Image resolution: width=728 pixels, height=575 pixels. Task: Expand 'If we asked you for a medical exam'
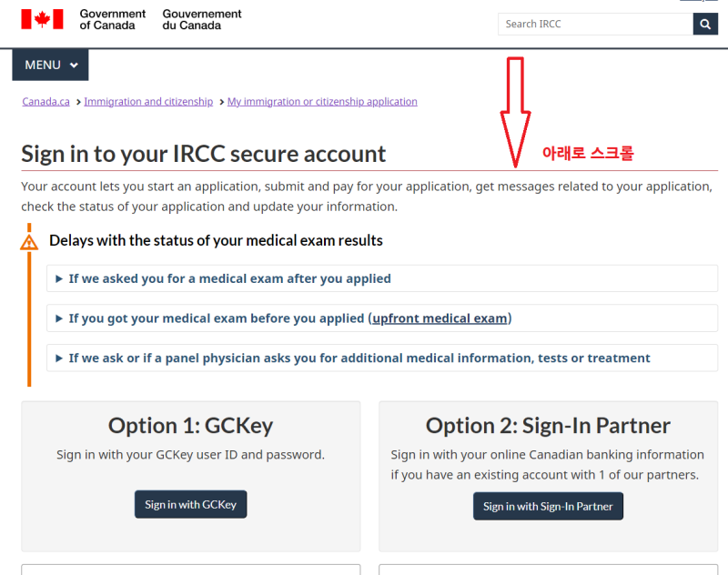[x=382, y=278]
